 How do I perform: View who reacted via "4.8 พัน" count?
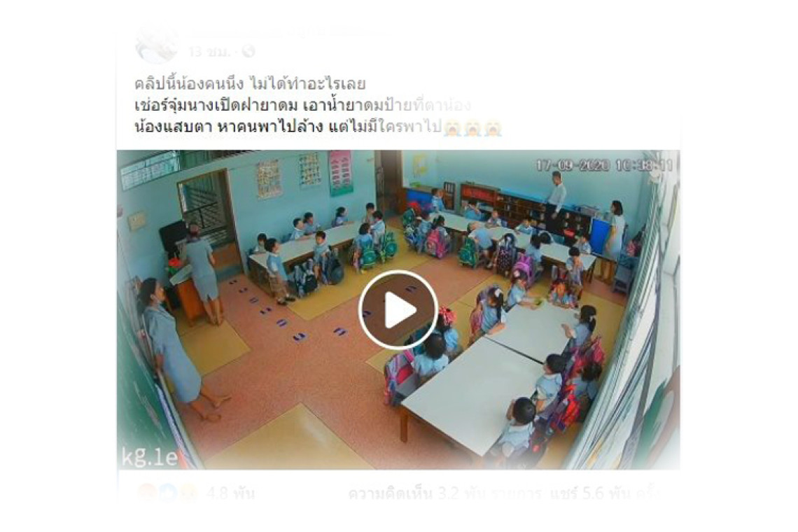click(230, 493)
